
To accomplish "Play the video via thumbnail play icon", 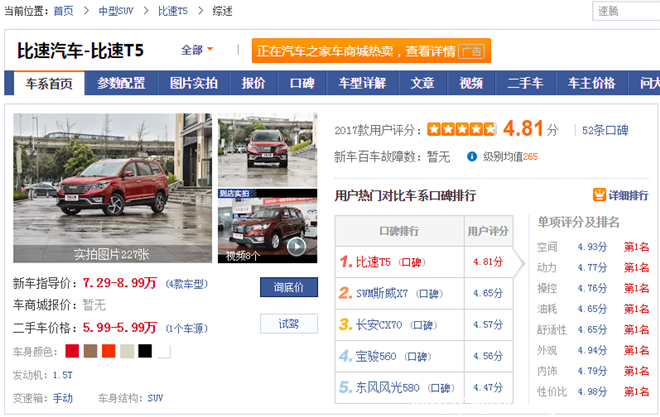I will [x=296, y=246].
